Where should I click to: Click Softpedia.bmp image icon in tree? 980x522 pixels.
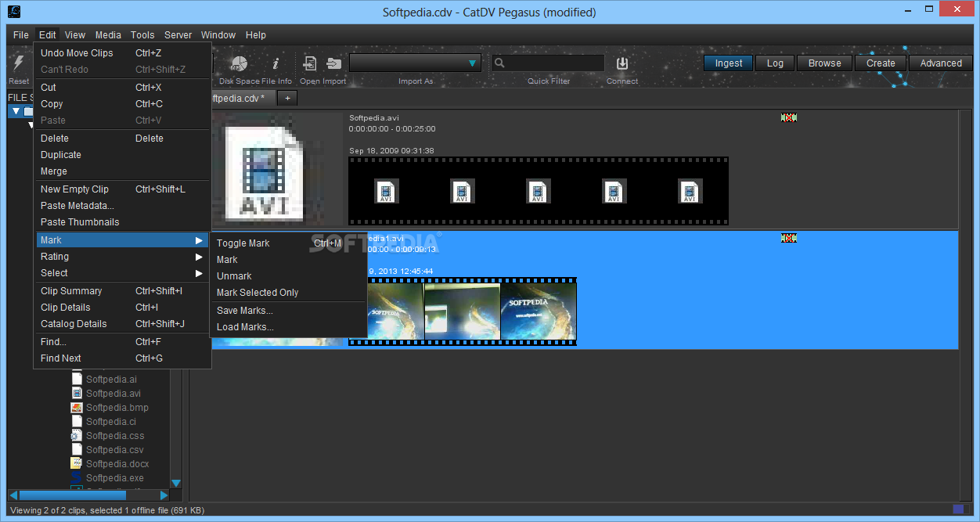tap(77, 407)
